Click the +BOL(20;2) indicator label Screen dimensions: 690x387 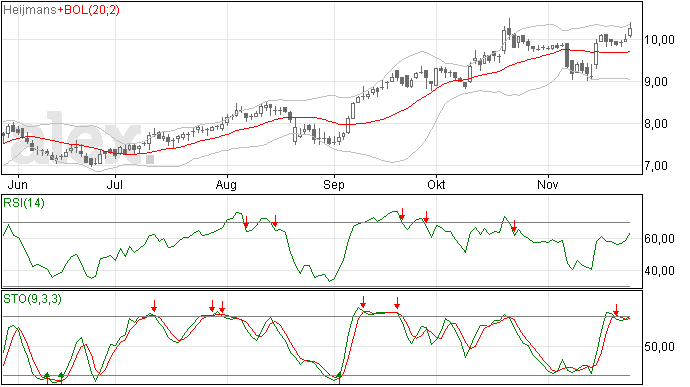88,10
